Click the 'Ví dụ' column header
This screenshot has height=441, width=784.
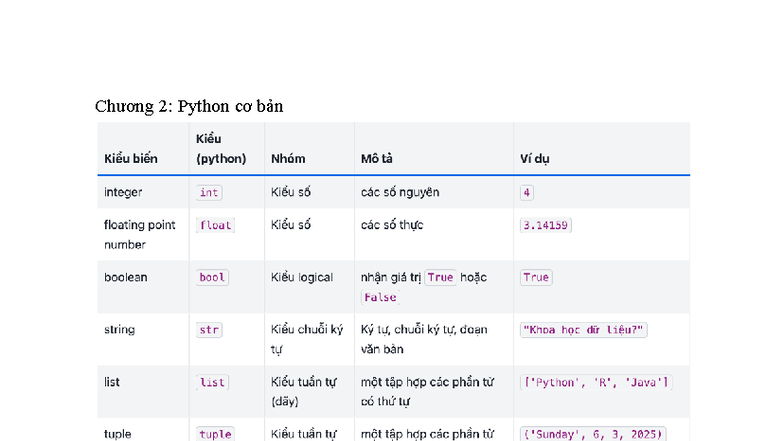point(535,158)
